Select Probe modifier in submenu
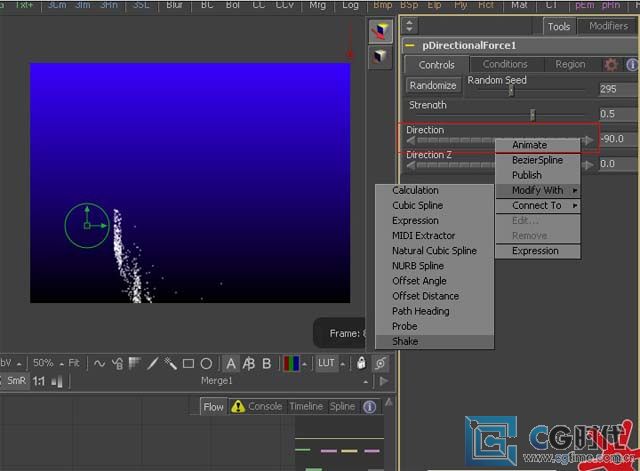The image size is (640, 471). pyautogui.click(x=435, y=326)
